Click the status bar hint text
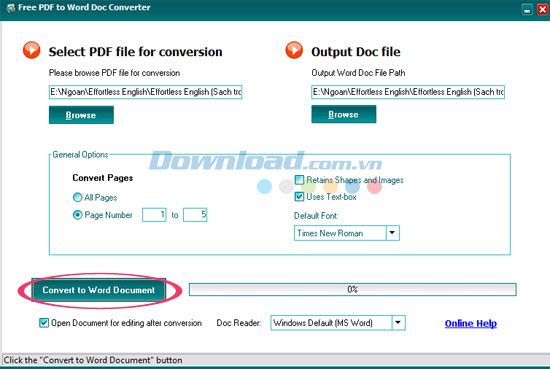The image size is (550, 369). click(x=93, y=360)
